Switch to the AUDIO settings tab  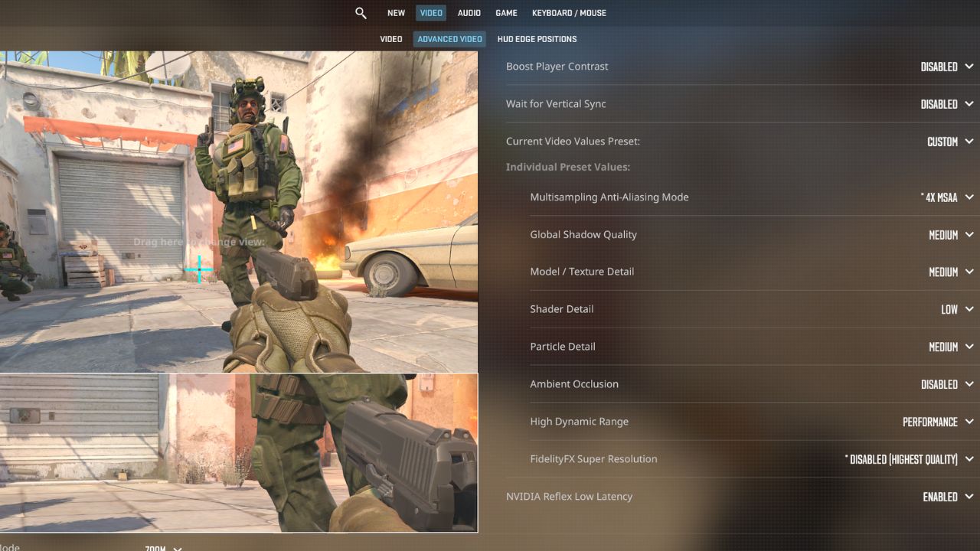coord(469,13)
